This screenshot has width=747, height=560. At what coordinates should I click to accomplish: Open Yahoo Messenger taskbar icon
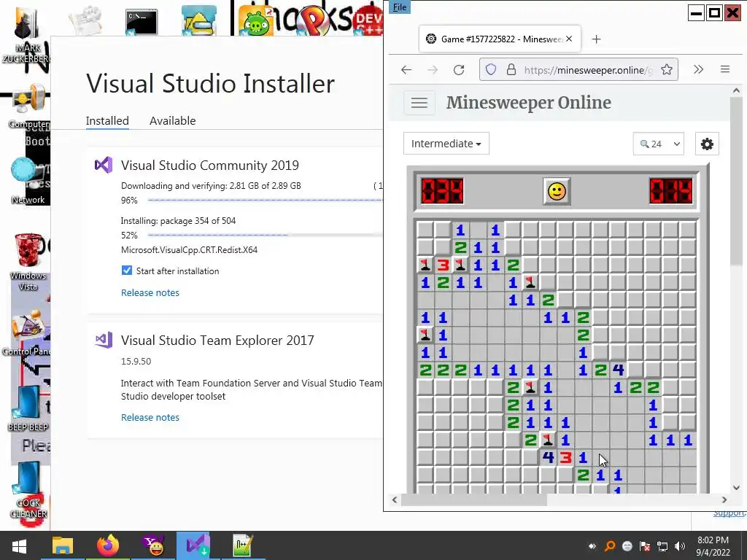pos(153,545)
